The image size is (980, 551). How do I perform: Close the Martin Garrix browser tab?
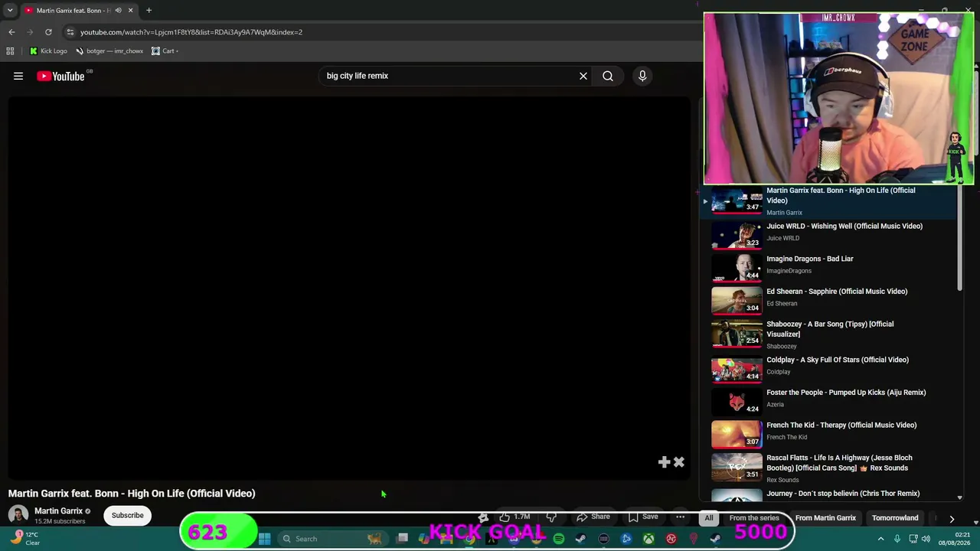tap(130, 11)
